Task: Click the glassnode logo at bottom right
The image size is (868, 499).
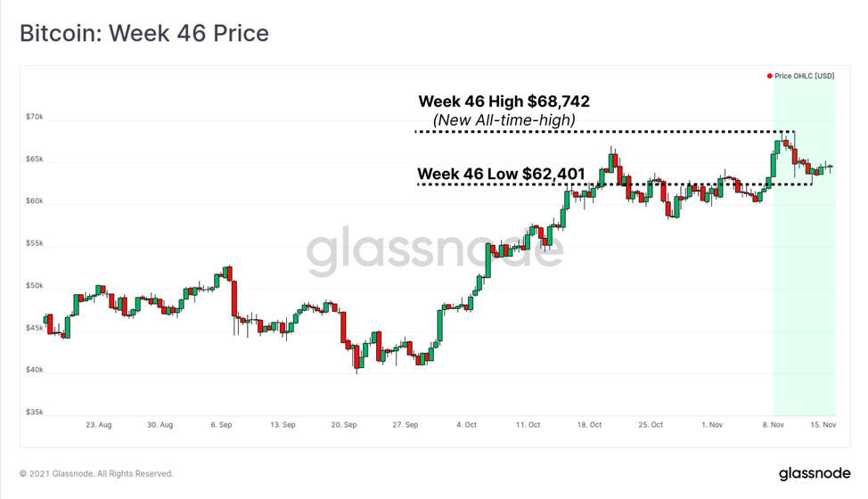Action: (x=815, y=473)
